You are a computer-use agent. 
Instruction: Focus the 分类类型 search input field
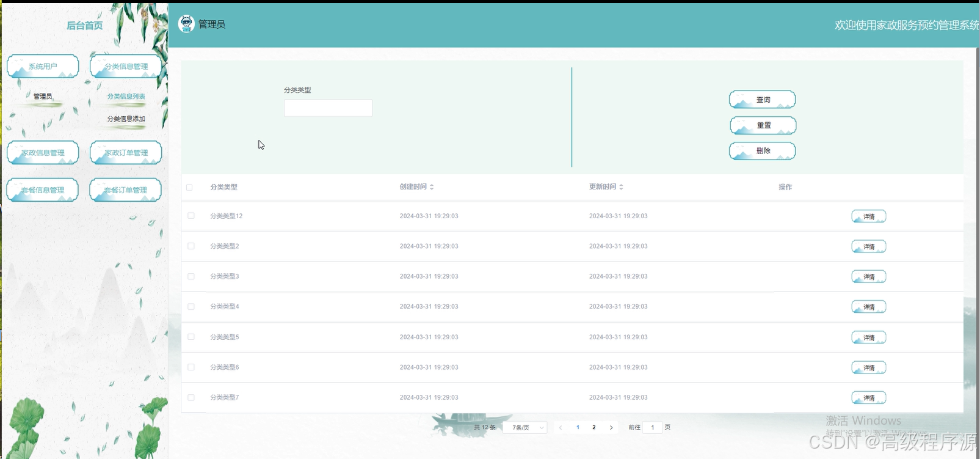click(328, 108)
